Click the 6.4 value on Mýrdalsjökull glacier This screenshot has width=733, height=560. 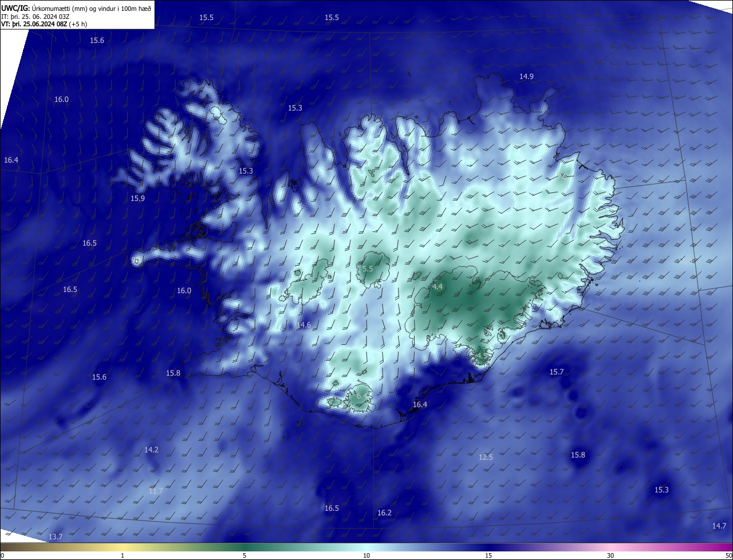point(362,396)
